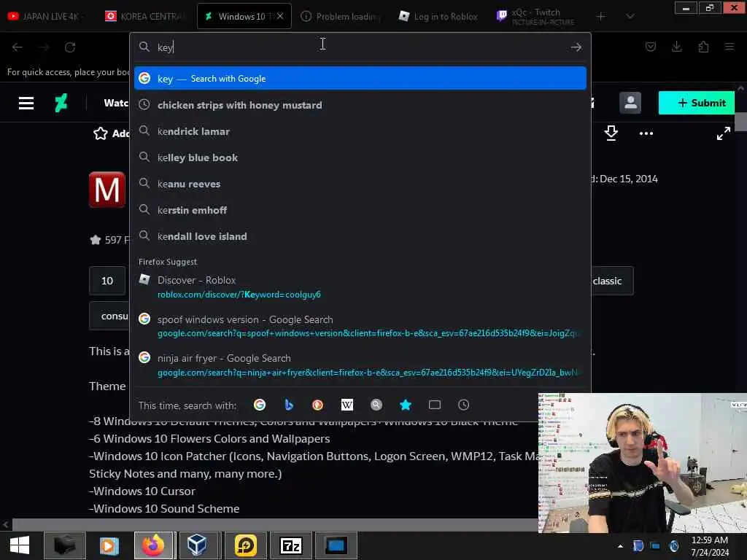Switch to JAPAN LIVE 4K tab
Viewport: 747px width, 560px height.
coord(47,16)
